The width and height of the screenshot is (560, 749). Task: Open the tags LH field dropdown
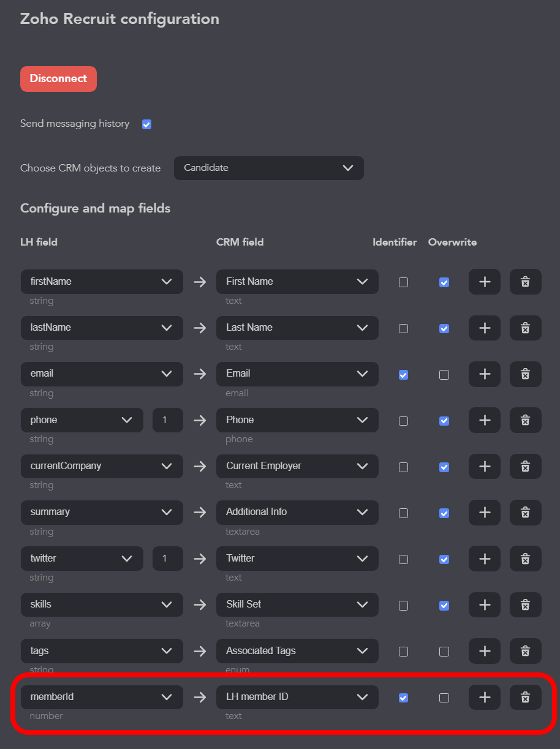click(x=102, y=651)
